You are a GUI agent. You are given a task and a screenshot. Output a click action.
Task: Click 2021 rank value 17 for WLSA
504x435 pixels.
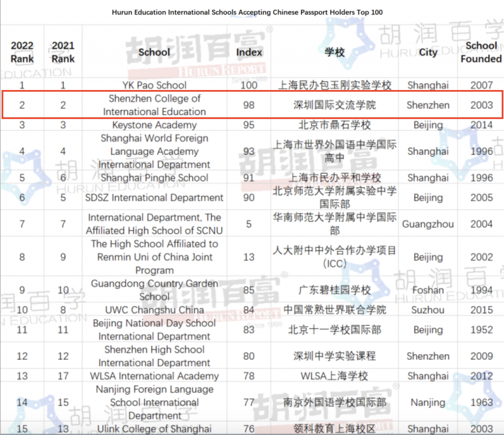[63, 376]
